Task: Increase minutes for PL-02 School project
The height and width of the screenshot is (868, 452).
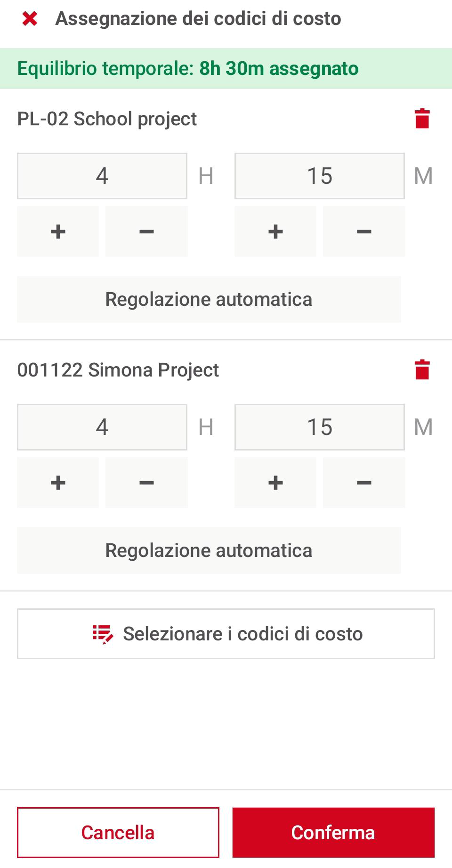Action: click(275, 231)
